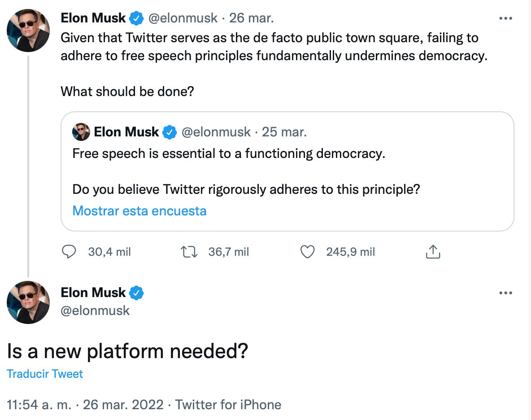The height and width of the screenshot is (420, 531).
Task: Click the "25 mar." date in quoted tweet
Action: [x=284, y=132]
